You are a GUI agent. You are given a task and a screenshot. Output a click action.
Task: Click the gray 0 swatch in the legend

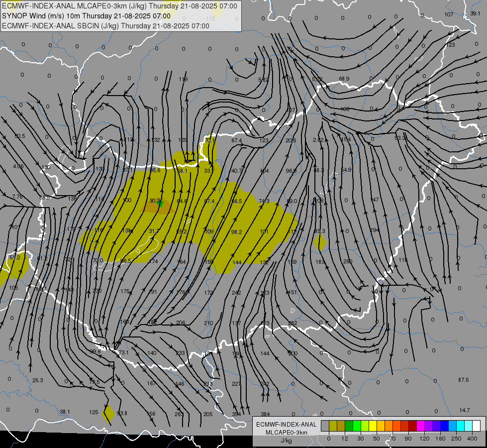(x=325, y=426)
